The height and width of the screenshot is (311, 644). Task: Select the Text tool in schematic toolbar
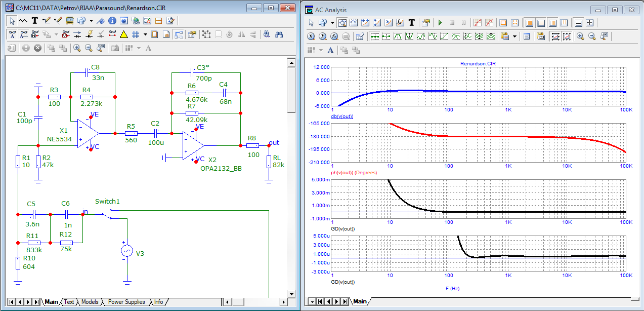click(35, 21)
